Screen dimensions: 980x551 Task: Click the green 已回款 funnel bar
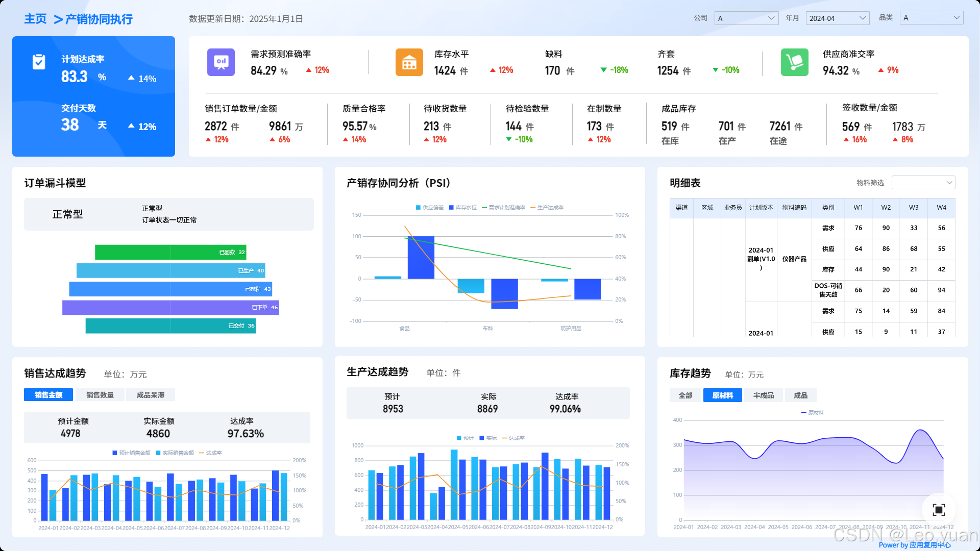coord(170,252)
